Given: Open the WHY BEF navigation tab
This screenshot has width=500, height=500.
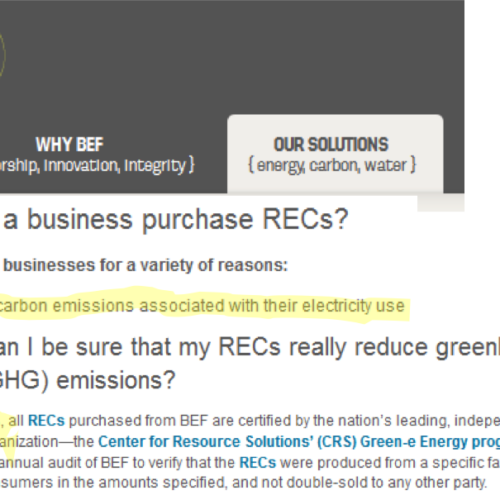Looking at the screenshot, I should click(x=69, y=145).
